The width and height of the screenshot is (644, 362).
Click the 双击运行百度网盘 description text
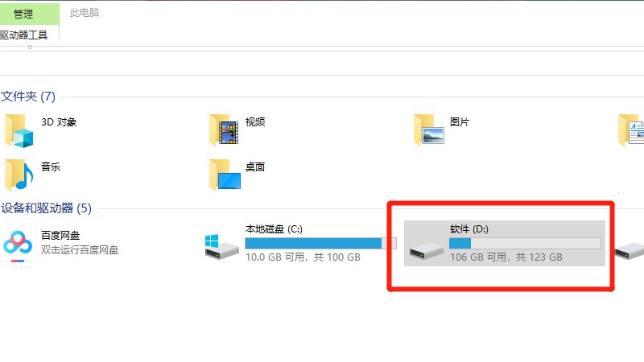pyautogui.click(x=80, y=250)
